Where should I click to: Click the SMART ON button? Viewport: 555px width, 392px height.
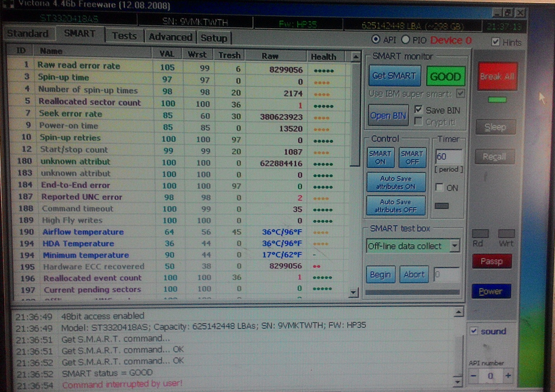[x=380, y=157]
